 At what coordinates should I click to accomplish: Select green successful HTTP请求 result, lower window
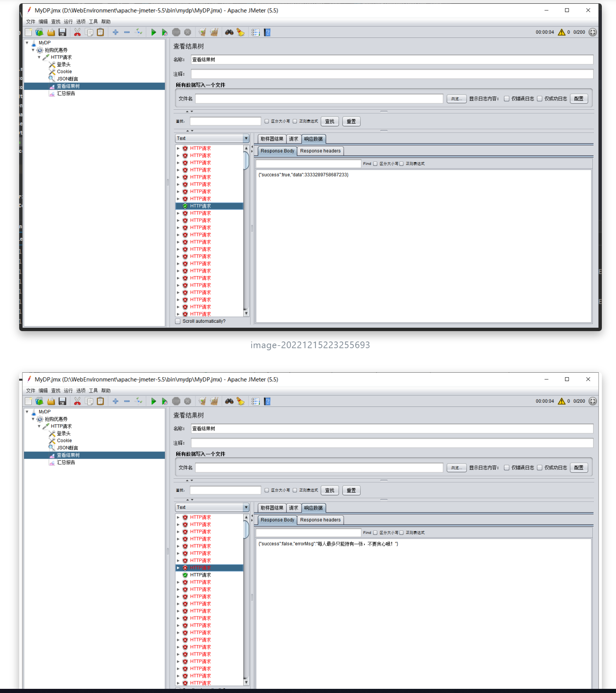200,575
